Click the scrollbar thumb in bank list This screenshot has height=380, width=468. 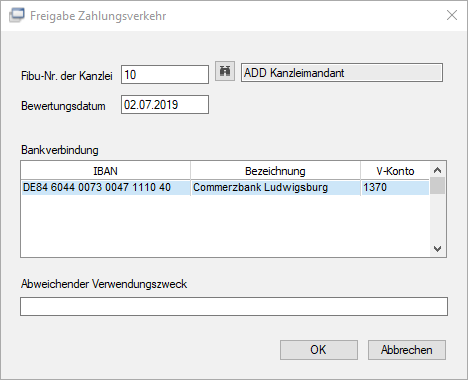[x=438, y=186]
